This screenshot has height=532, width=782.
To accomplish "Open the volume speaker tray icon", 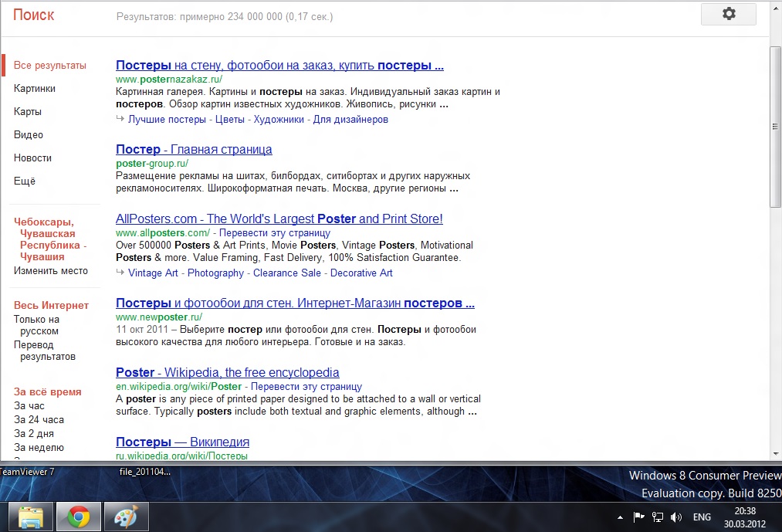I will pyautogui.click(x=675, y=517).
